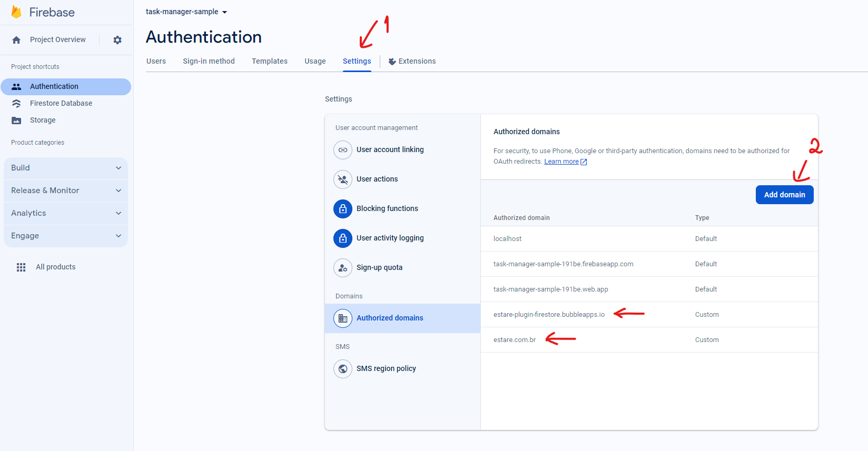Click the Firebase flame logo
The width and height of the screenshot is (868, 451).
coord(16,12)
